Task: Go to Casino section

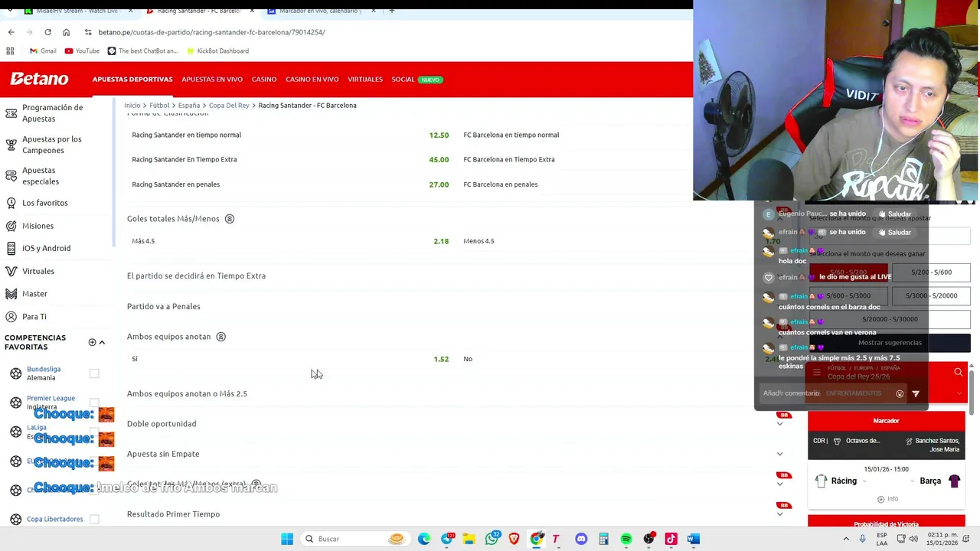Action: point(264,80)
